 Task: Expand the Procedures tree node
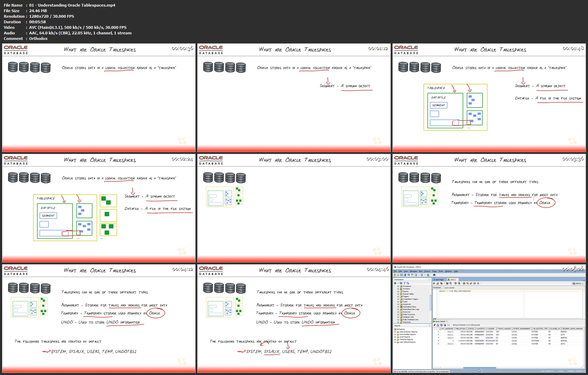tap(398, 286)
